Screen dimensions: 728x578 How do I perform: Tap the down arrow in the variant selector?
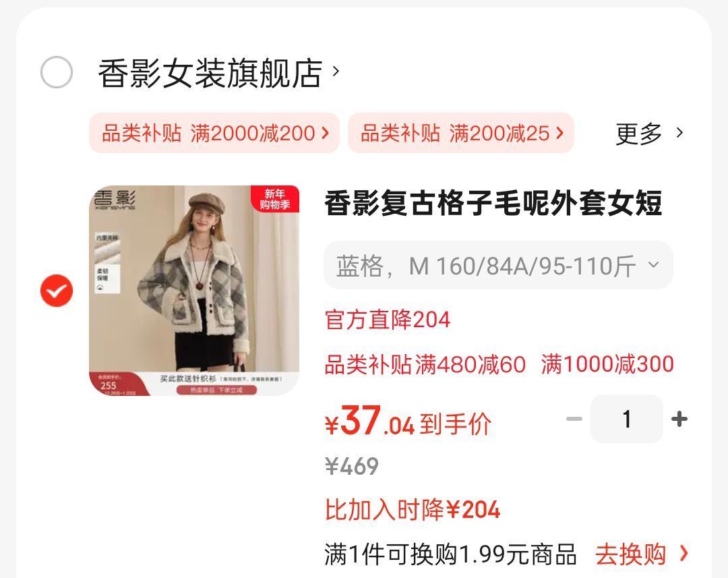pos(653,265)
